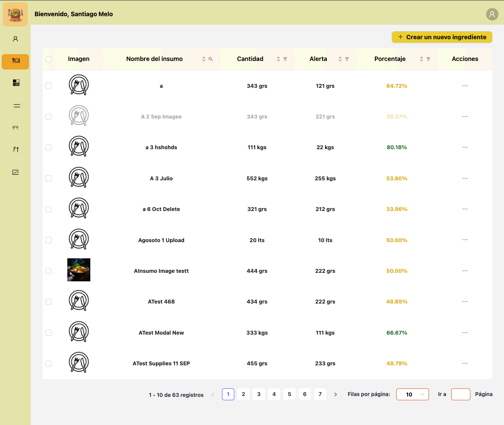This screenshot has width=504, height=425.
Task: Open the user profile sidebar icon
Action: pyautogui.click(x=15, y=39)
